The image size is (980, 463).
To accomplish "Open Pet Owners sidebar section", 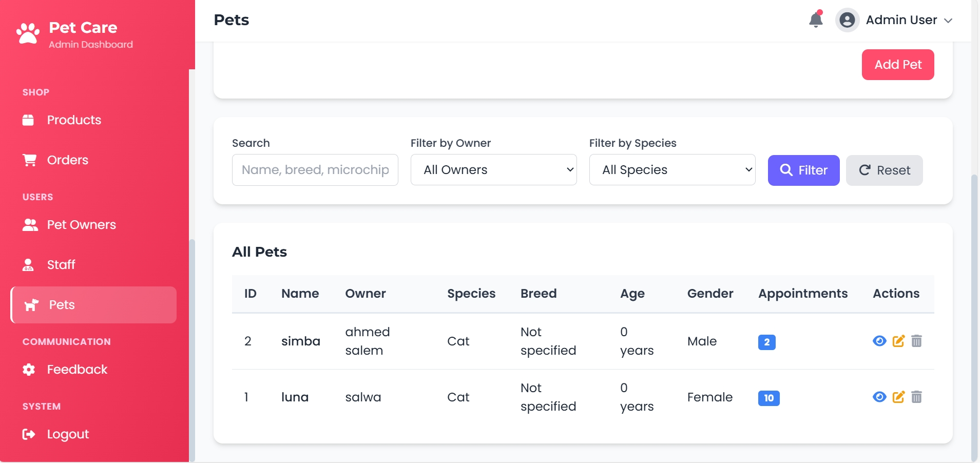I will coord(81,225).
